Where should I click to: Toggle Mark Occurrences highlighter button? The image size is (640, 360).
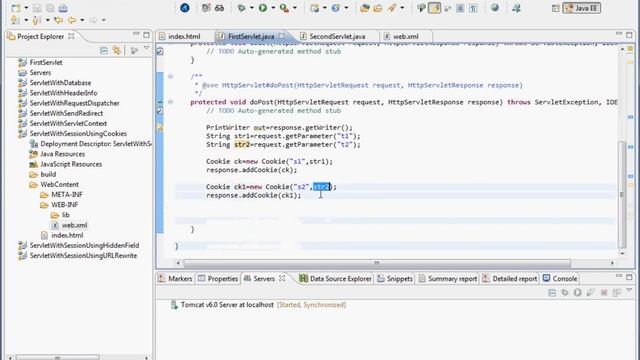tap(434, 8)
